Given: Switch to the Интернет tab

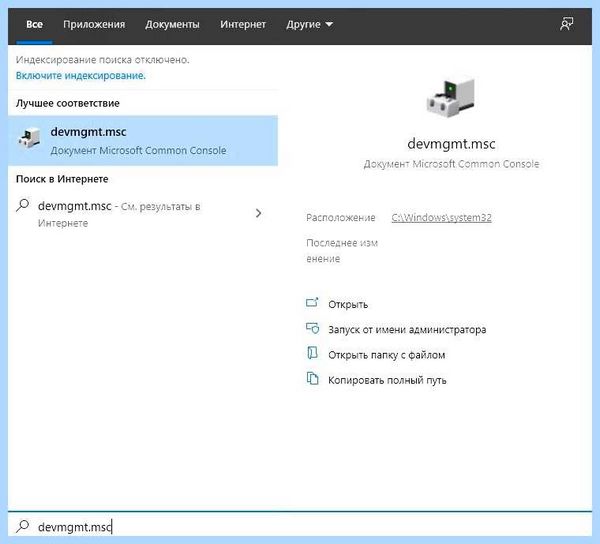Looking at the screenshot, I should pyautogui.click(x=243, y=24).
